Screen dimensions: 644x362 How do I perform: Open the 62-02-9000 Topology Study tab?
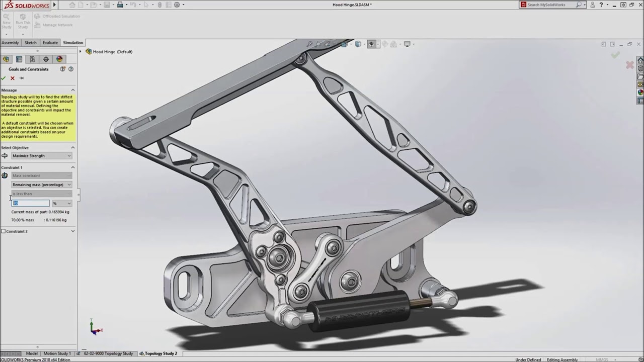coord(105,353)
